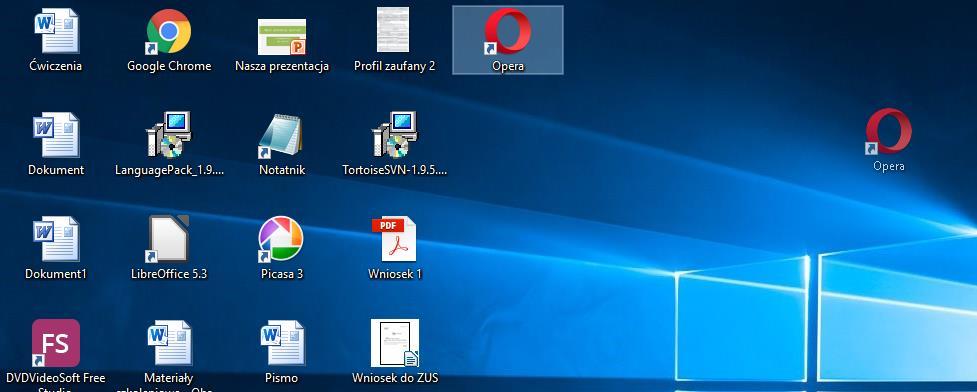This screenshot has height=392, width=977.
Task: Click the Nasza prezentacja label text
Action: click(x=282, y=66)
